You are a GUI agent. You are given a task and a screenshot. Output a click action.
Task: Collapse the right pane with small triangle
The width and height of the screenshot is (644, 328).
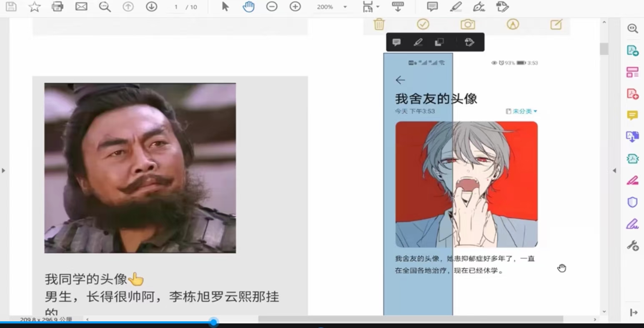click(614, 170)
